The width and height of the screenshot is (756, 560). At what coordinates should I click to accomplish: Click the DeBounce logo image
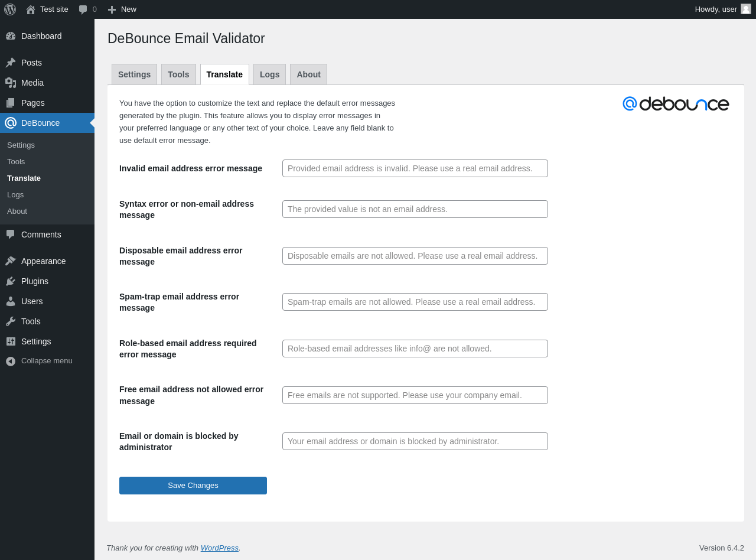(x=676, y=104)
